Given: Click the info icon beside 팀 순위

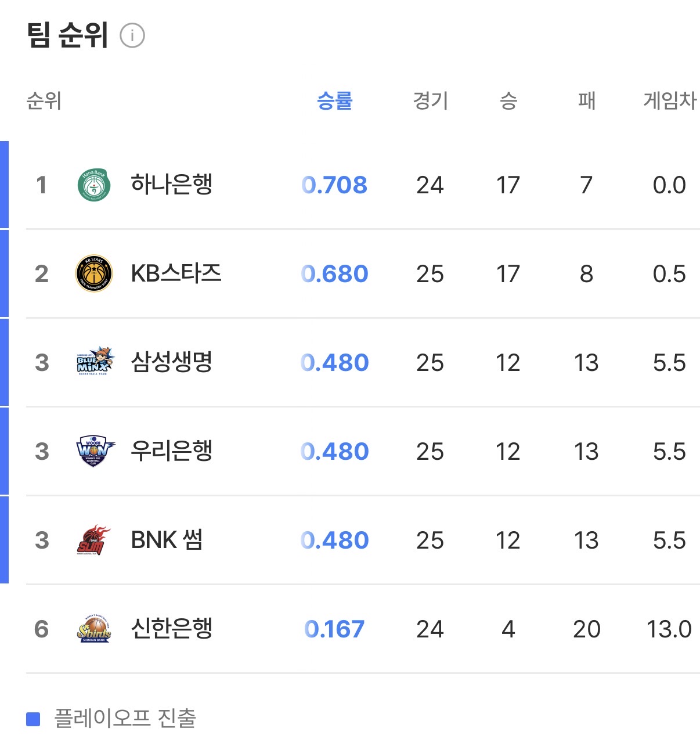Looking at the screenshot, I should pyautogui.click(x=132, y=36).
